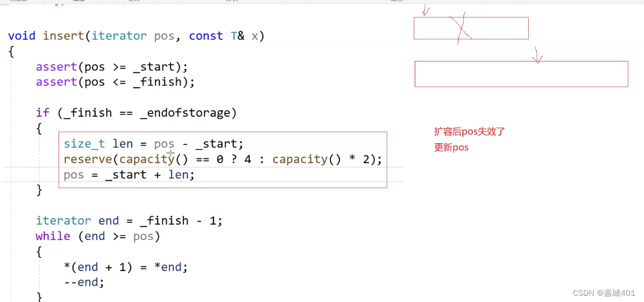Screen dimensions: 644x302
Task: Click the iterator end declaration line
Action: pyautogui.click(x=129, y=221)
